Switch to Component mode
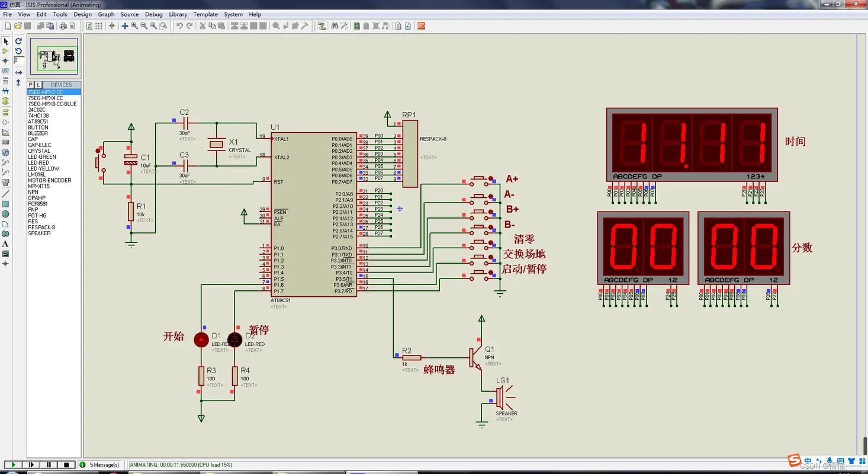Viewport: 868px width, 474px height. point(5,52)
